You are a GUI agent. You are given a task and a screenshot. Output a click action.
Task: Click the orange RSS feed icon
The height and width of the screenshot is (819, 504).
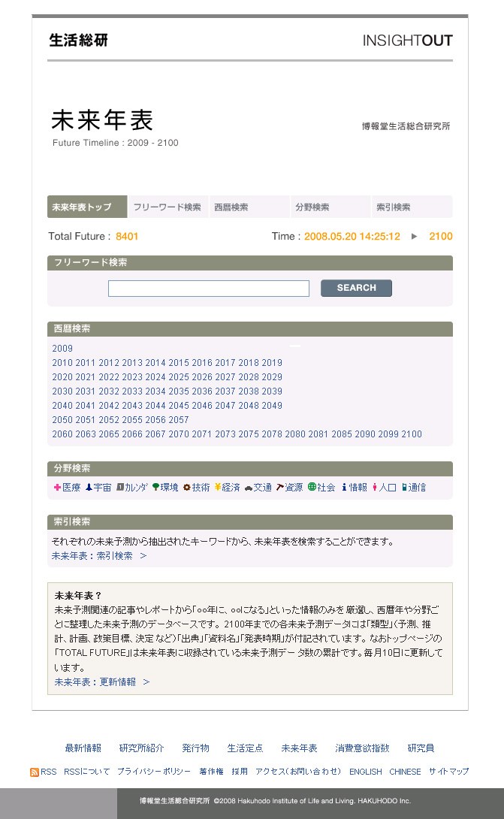(34, 772)
